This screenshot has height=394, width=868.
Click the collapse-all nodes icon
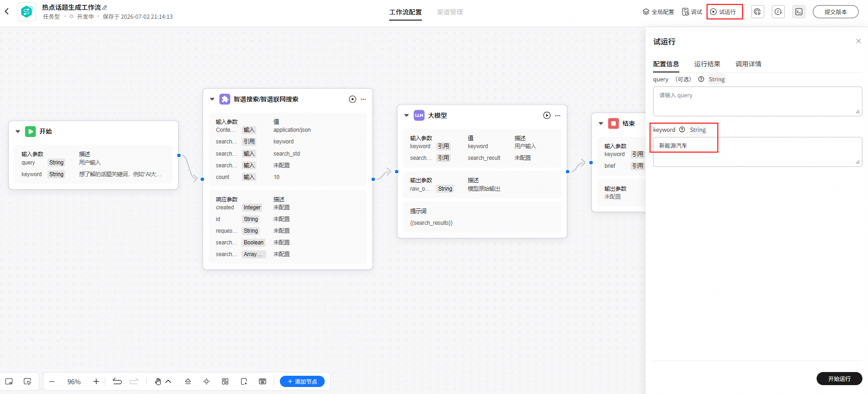[x=188, y=381]
